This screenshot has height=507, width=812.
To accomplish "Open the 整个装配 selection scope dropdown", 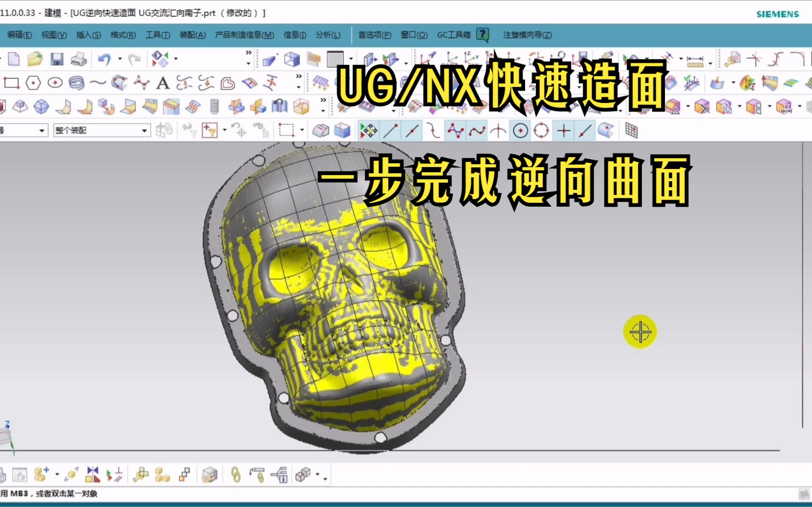I will (145, 130).
